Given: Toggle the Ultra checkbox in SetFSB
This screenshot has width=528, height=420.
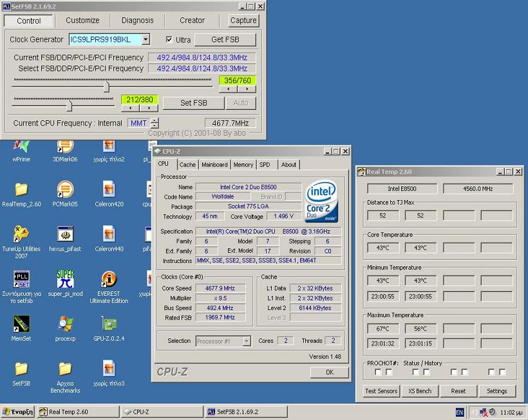Looking at the screenshot, I should pos(169,40).
